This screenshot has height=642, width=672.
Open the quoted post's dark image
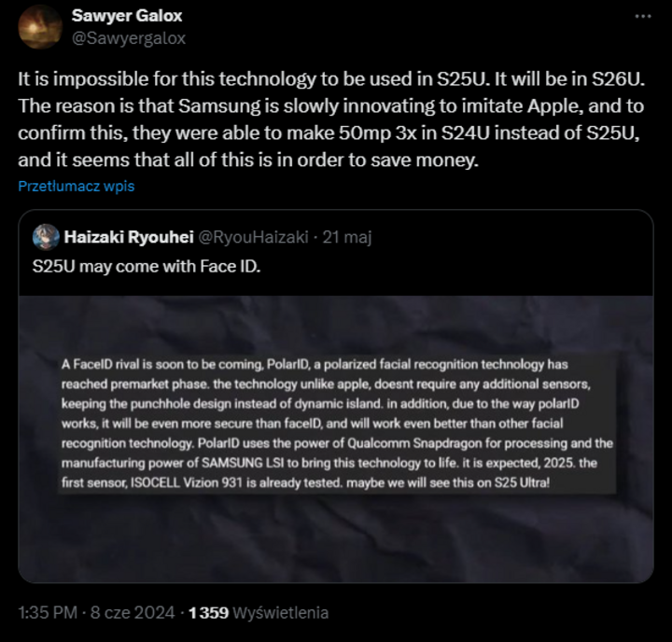[x=336, y=541]
